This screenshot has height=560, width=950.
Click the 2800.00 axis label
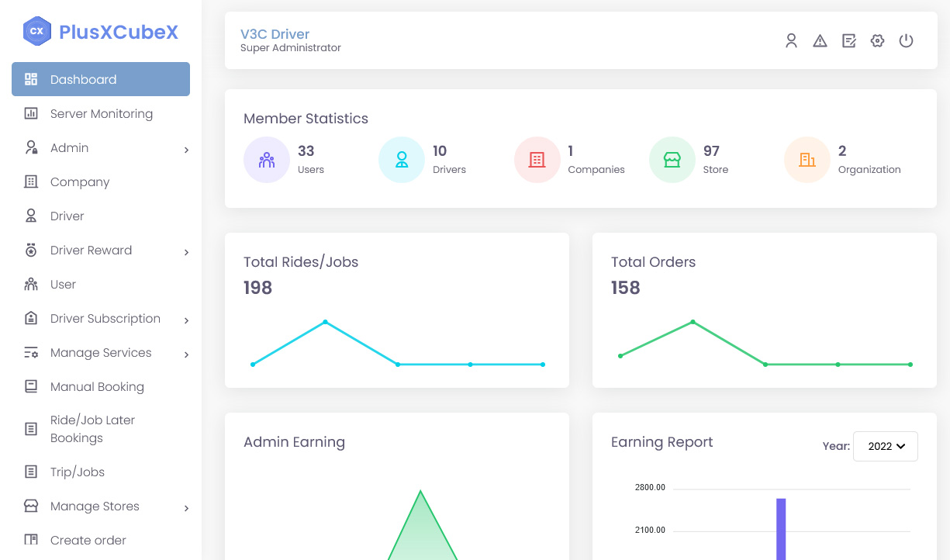(x=650, y=488)
